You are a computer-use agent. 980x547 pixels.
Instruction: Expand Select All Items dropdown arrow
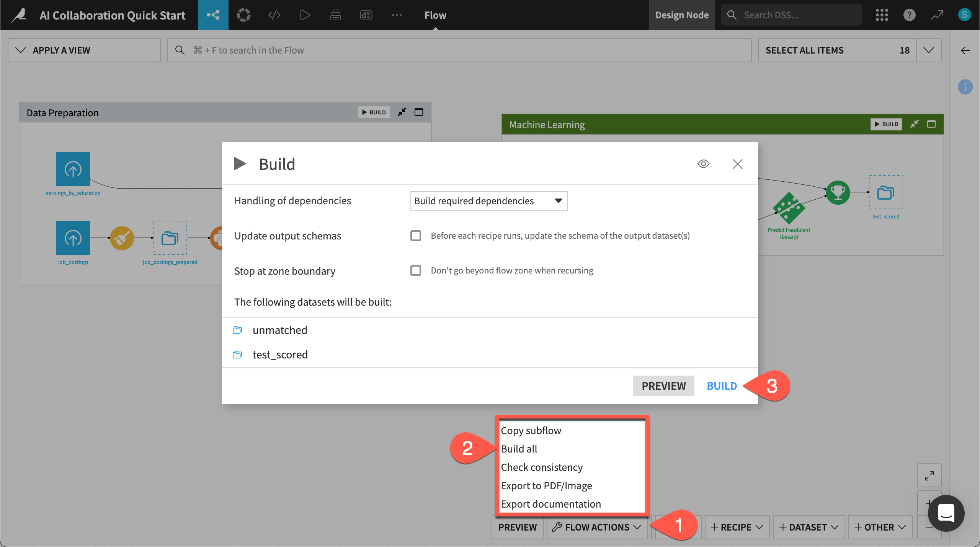click(929, 50)
